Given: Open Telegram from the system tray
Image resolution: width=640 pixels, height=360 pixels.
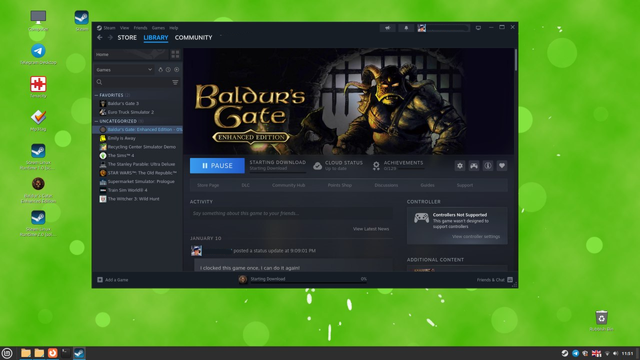Looking at the screenshot, I should (x=575, y=353).
